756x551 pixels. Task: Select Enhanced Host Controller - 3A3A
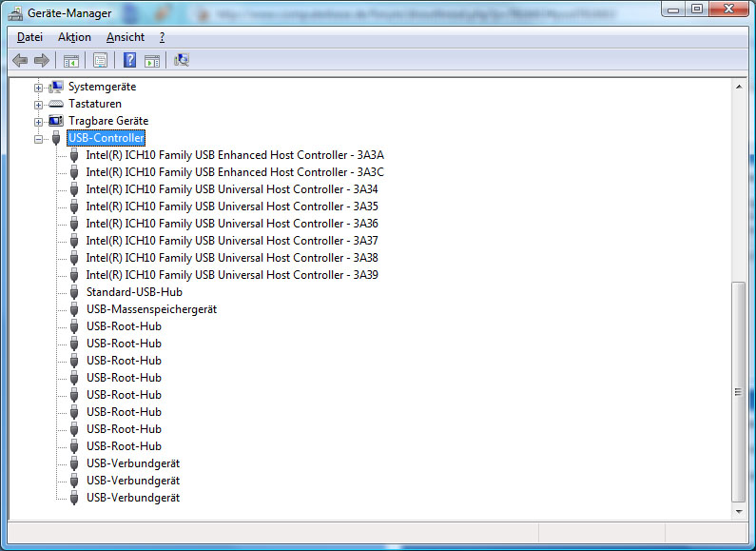[x=235, y=155]
